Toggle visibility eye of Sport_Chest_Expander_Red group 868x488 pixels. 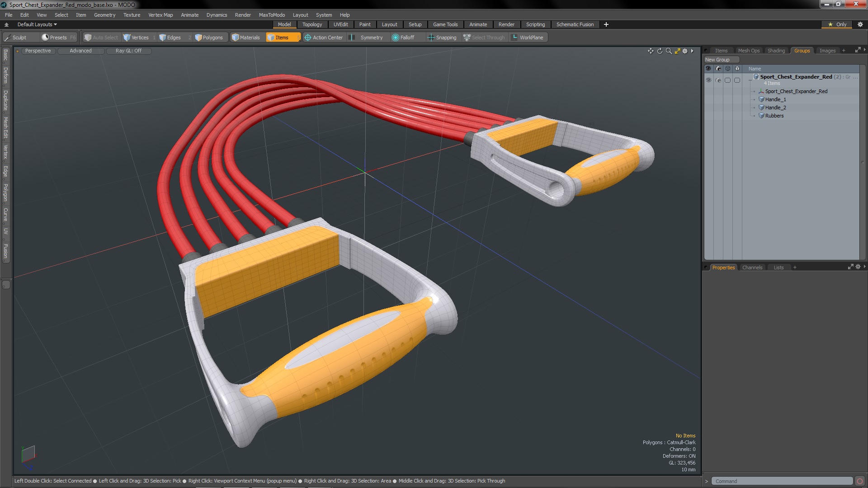[708, 80]
